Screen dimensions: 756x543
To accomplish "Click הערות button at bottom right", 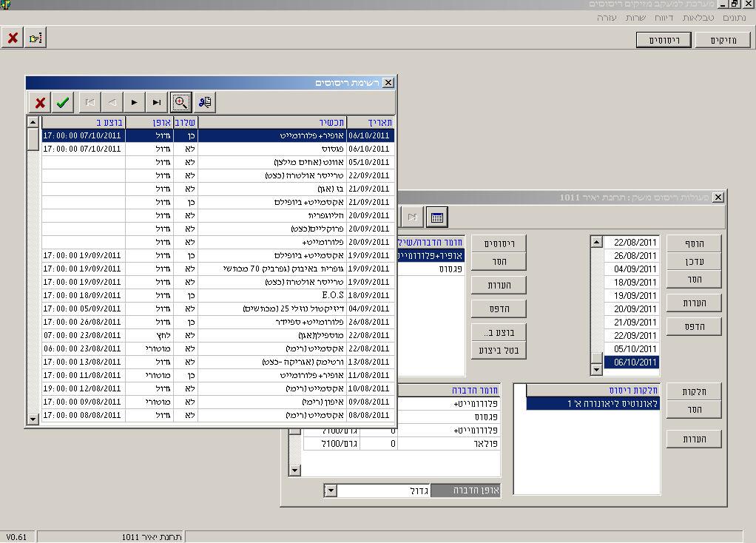I will (695, 439).
